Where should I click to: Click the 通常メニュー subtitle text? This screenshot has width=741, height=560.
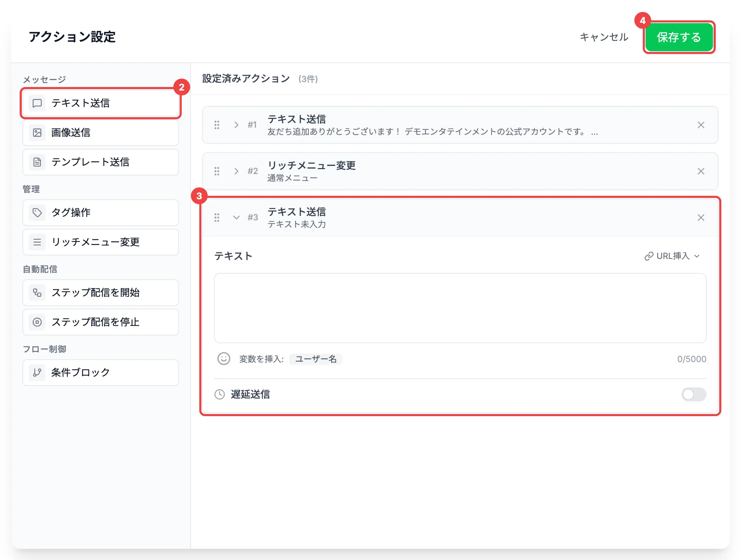[x=292, y=178]
